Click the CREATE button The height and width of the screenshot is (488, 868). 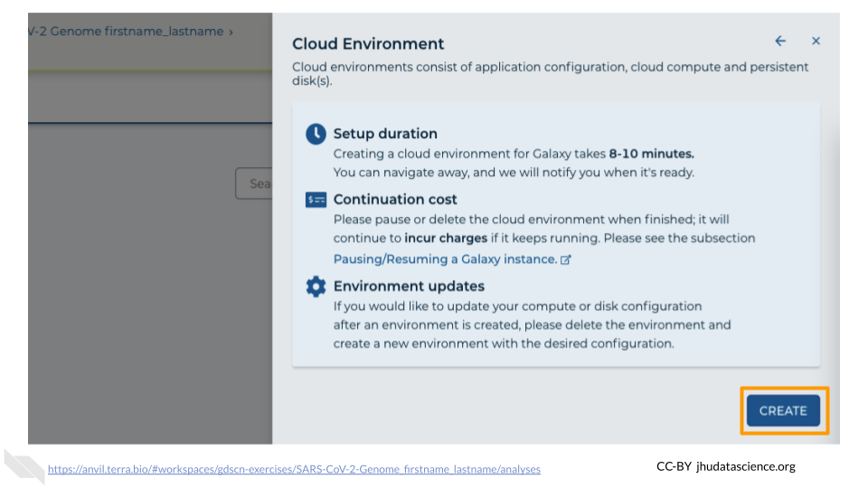(x=783, y=410)
